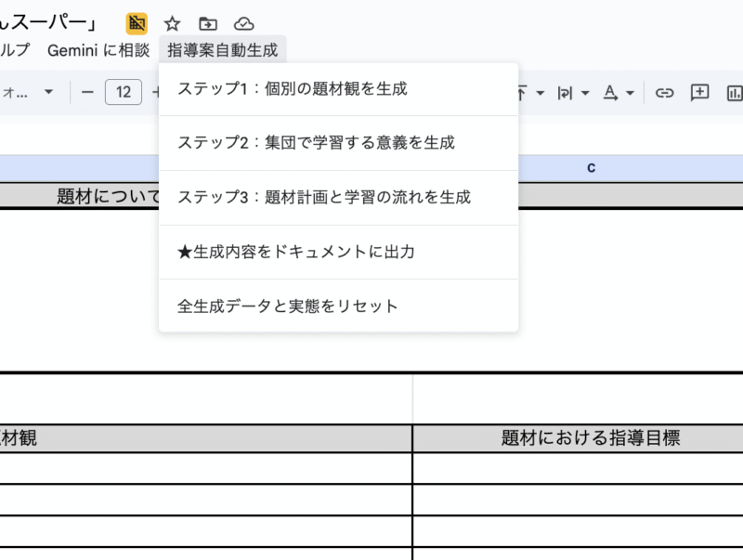Insert a link using the toolbar
The width and height of the screenshot is (743, 560).
[x=664, y=93]
